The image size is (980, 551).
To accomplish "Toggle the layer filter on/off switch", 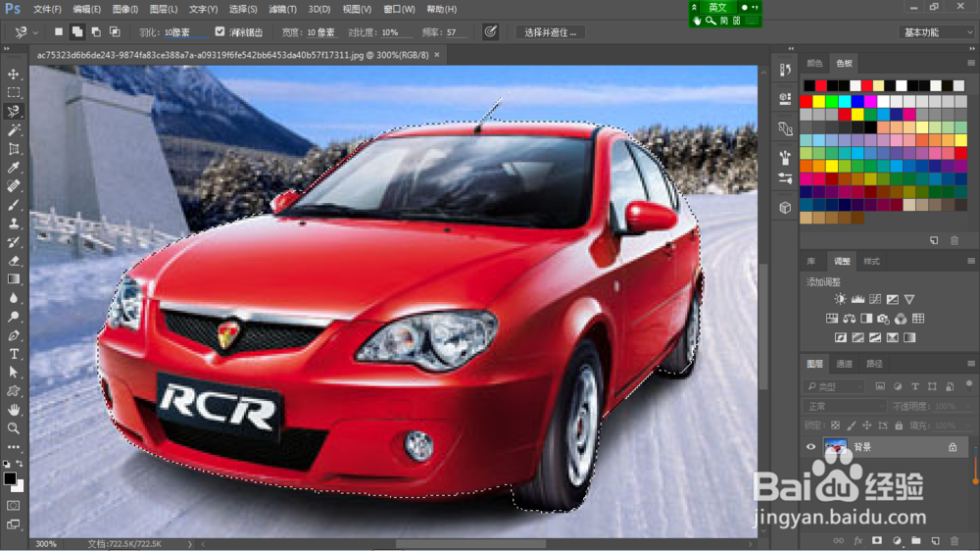I will [969, 383].
